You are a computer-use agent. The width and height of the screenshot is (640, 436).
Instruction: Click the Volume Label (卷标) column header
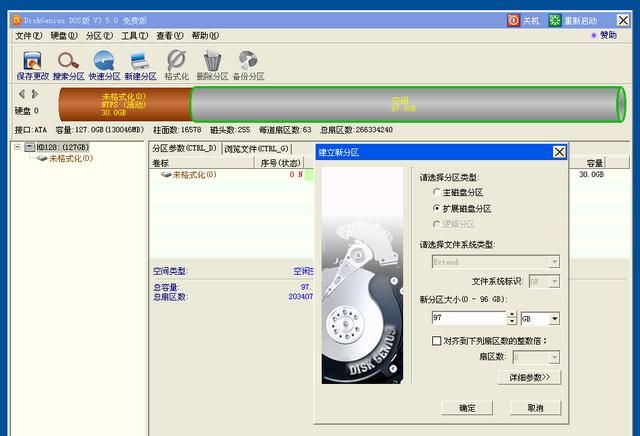pyautogui.click(x=202, y=163)
